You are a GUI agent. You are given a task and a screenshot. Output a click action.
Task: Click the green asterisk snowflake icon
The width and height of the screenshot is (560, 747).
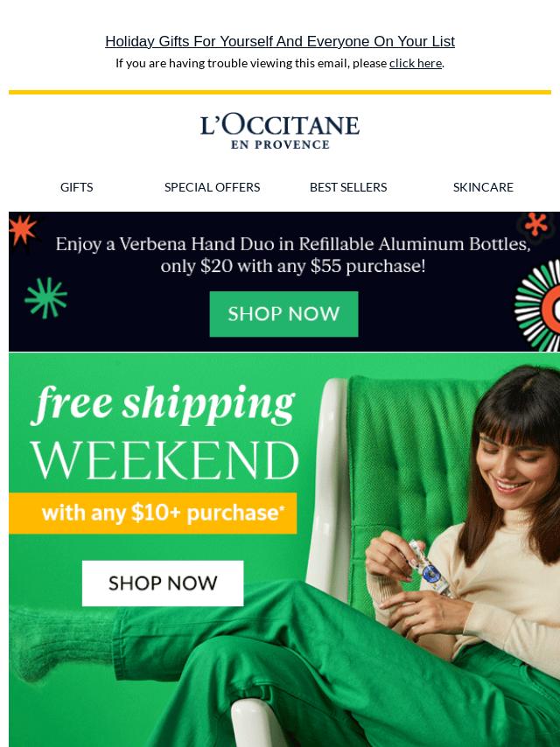45,297
